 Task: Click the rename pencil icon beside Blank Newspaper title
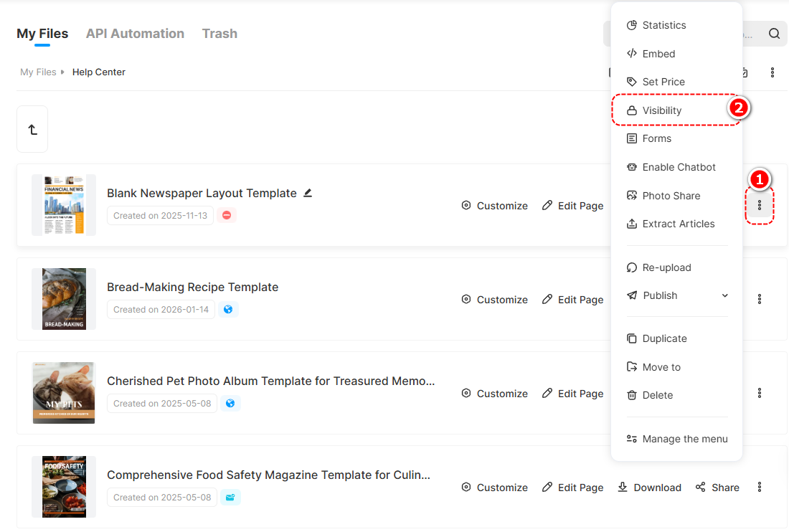(308, 193)
